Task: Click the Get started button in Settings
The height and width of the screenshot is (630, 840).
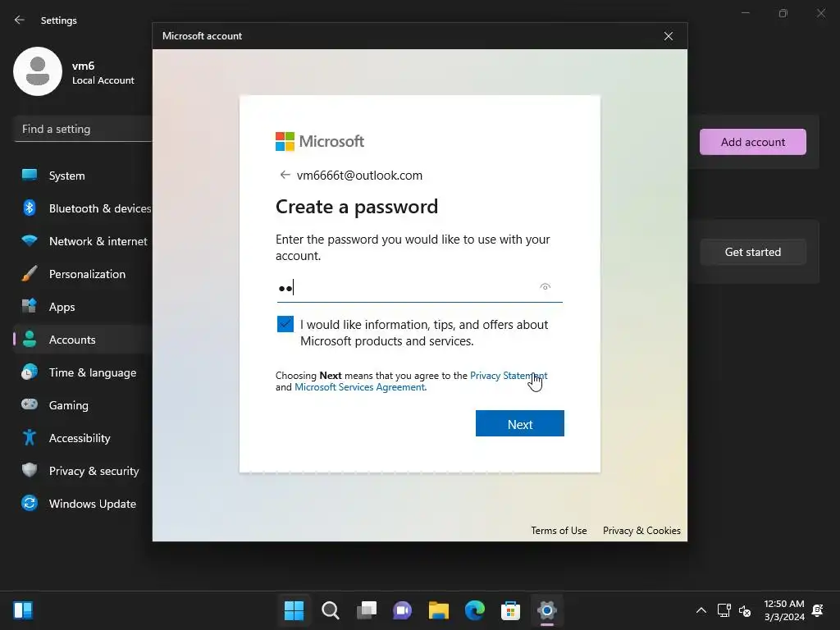Action: click(753, 252)
